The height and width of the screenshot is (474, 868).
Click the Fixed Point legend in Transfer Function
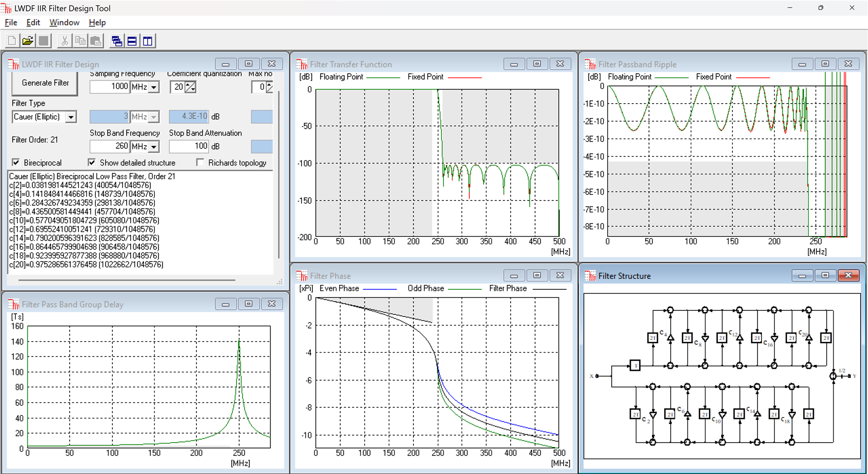pos(425,77)
